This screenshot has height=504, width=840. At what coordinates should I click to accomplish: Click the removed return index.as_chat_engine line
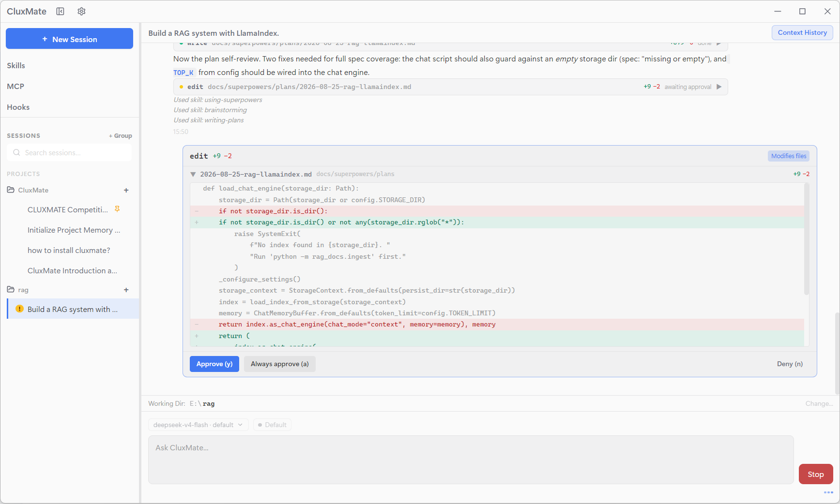coord(497,325)
